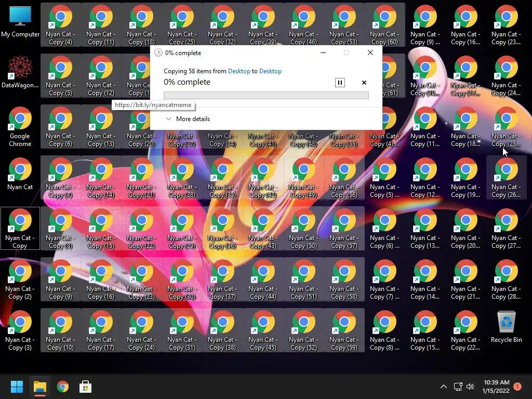Screen dimensions: 532x399
Task: Select the Nyan Cat - Copy shortcut
Action: point(20,228)
